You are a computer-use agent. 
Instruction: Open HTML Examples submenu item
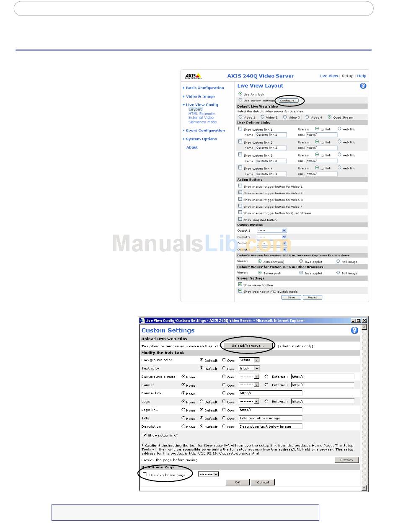point(202,114)
